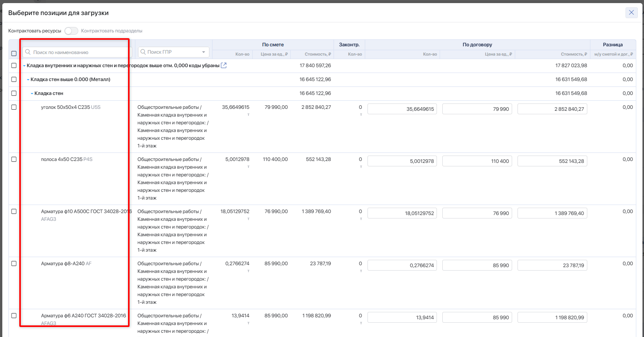Click the magnifier icon in Поиск ГПР
Viewport: 644px width, 337px height.
click(x=143, y=52)
